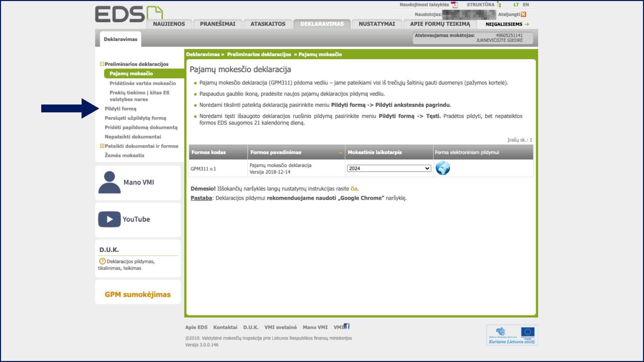Sort by the Formos pavadinimas column header
The image size is (644, 362).
point(276,152)
